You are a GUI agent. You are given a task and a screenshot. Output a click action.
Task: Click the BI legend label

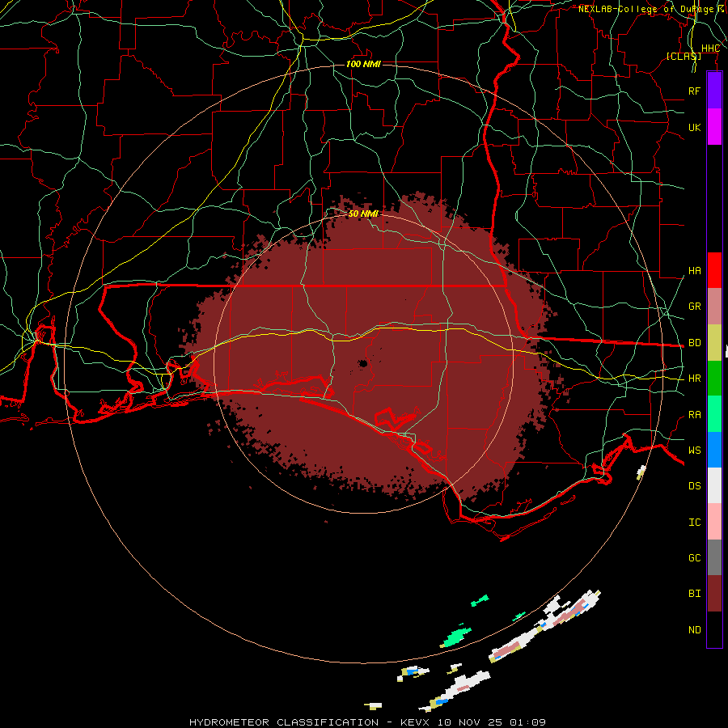click(694, 594)
